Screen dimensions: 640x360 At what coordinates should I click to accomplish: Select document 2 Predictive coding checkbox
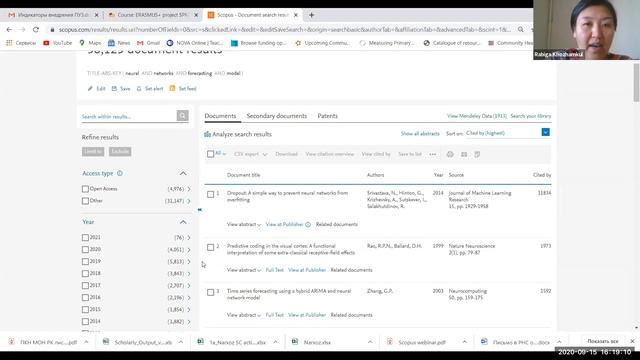click(210, 247)
